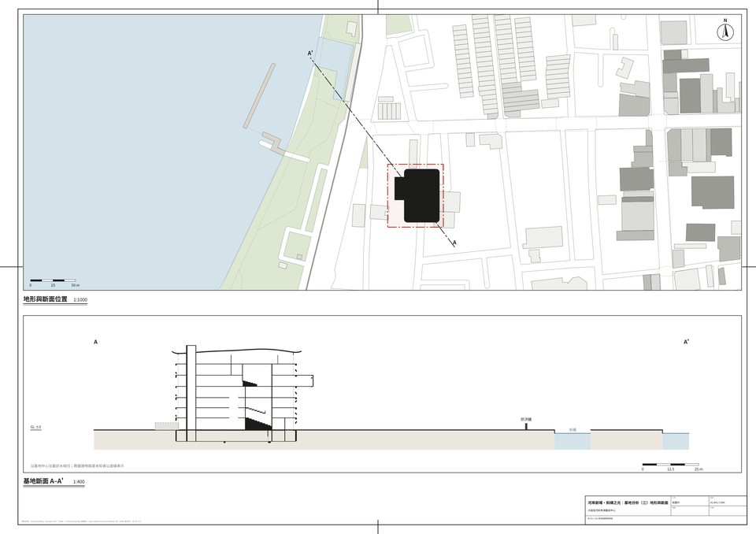The height and width of the screenshot is (534, 756).
Task: Select the "地形與斷面位置" drawing title
Action: [x=46, y=299]
